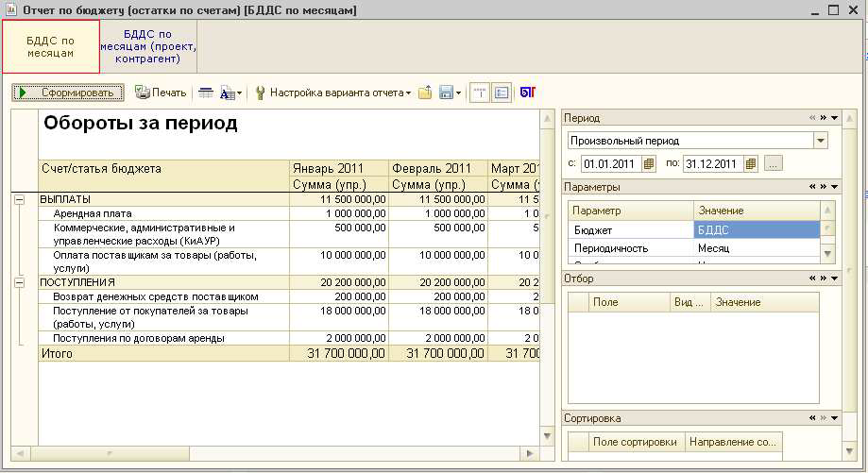This screenshot has height=473, width=868.
Task: Collapse the Сортировка section triangle
Action: coord(834,418)
